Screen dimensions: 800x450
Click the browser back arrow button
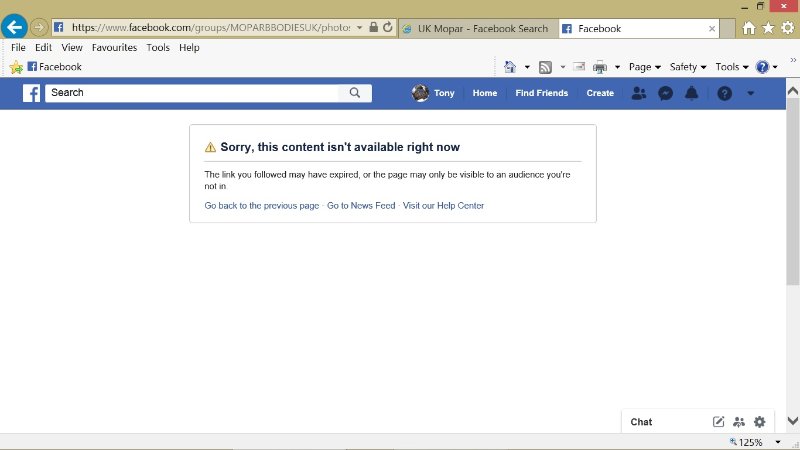tap(14, 28)
